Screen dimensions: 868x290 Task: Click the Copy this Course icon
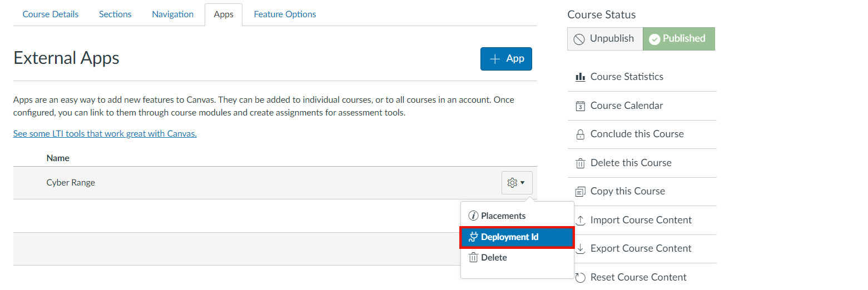point(580,192)
